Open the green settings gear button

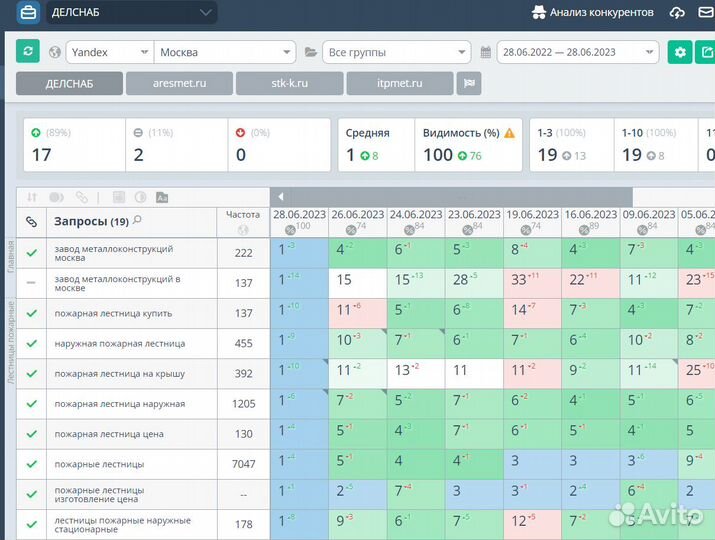[680, 52]
